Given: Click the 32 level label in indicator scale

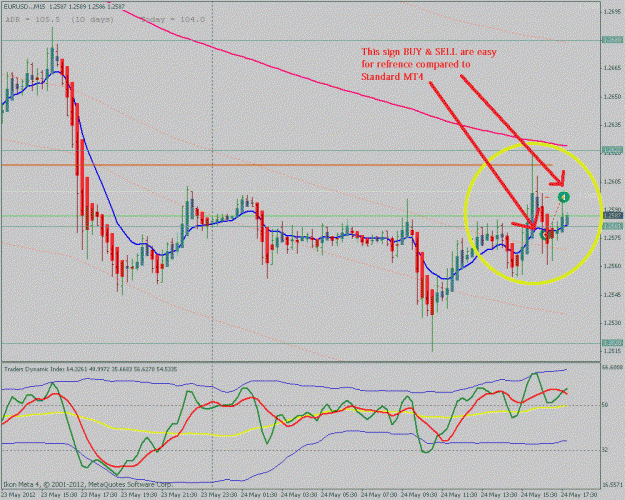Looking at the screenshot, I should 605,450.
